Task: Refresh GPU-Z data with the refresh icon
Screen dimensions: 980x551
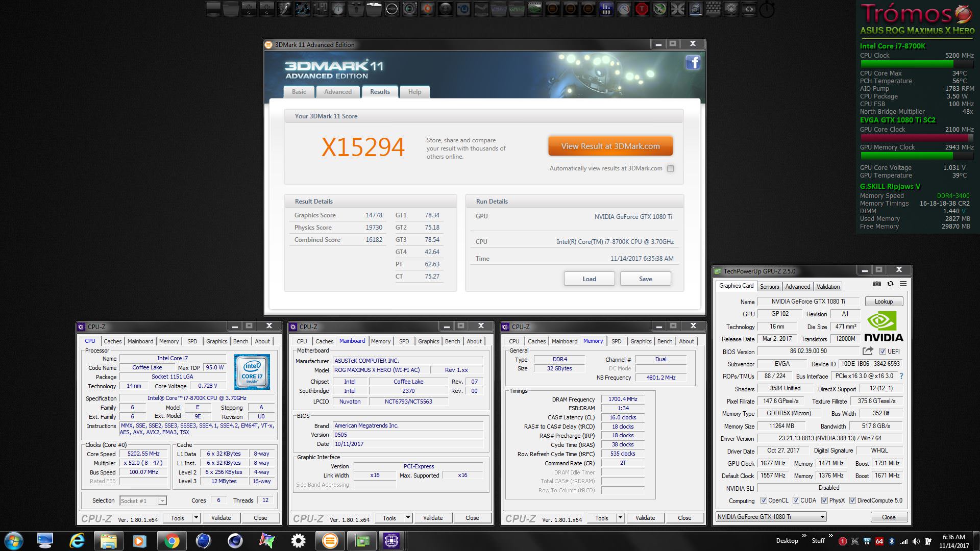Action: (890, 284)
